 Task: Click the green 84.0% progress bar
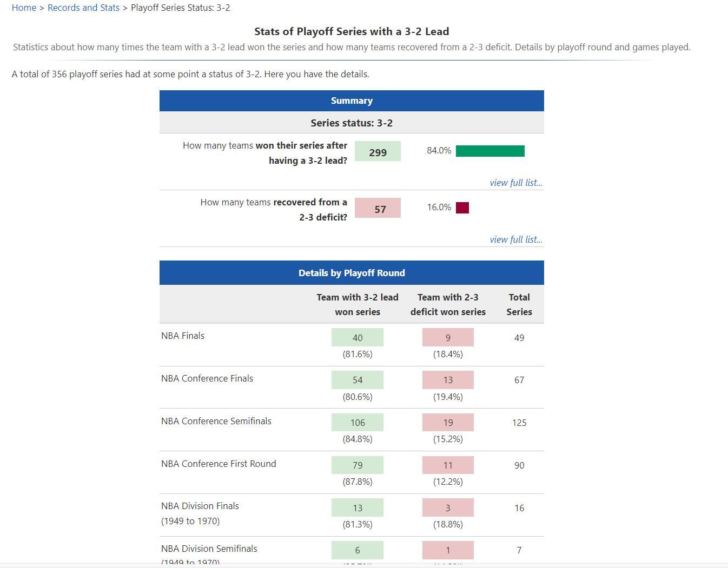(x=490, y=151)
